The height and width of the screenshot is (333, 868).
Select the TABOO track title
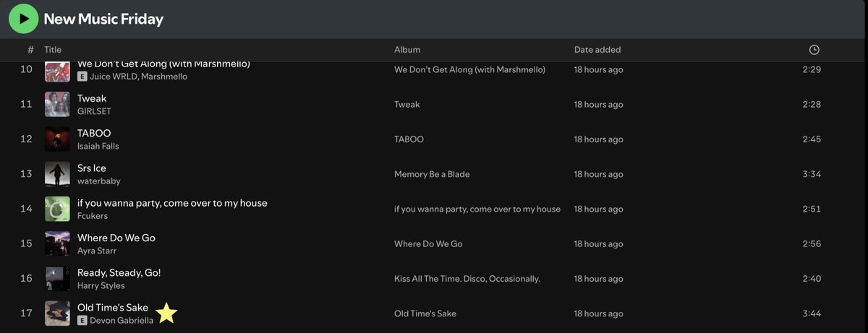[x=94, y=133]
